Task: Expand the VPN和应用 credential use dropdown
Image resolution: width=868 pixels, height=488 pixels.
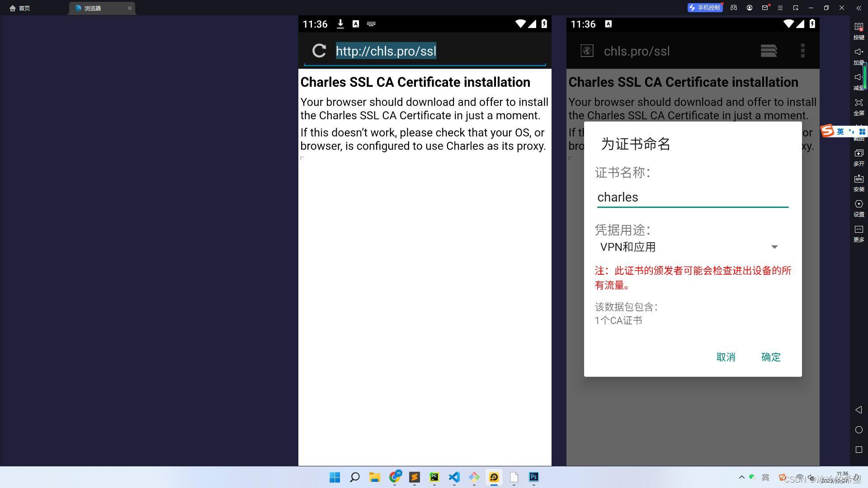Action: coord(689,247)
